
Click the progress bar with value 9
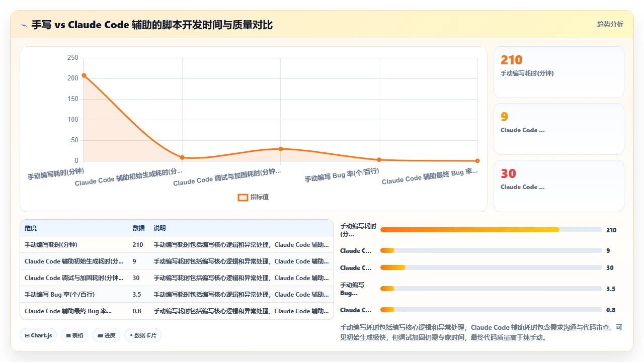coord(491,250)
